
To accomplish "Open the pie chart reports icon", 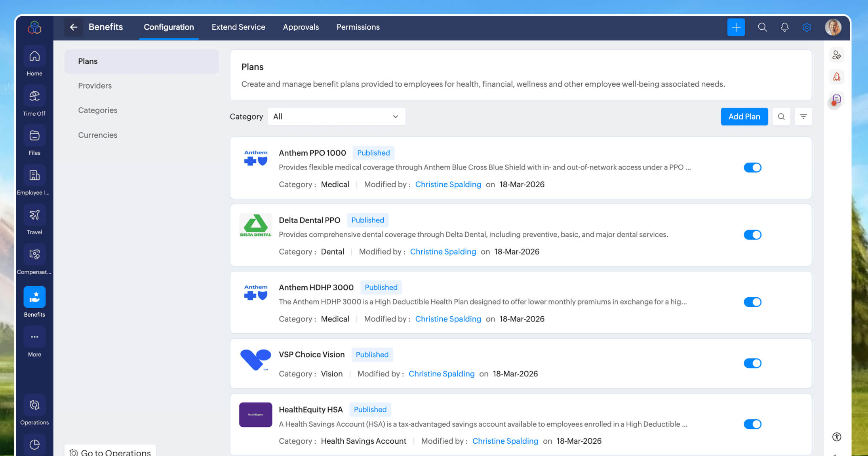I will pos(34,445).
